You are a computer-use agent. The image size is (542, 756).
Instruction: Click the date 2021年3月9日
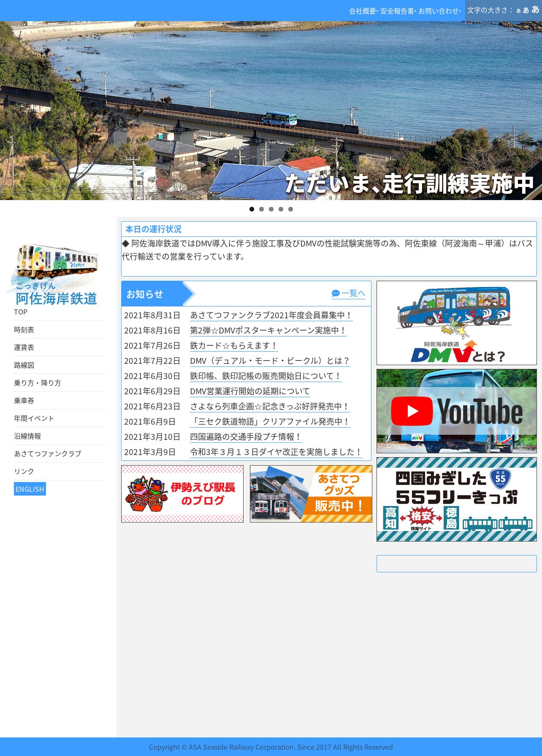[x=149, y=452]
